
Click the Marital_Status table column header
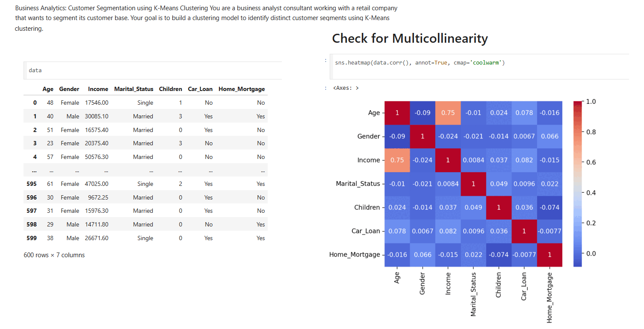[x=133, y=89]
